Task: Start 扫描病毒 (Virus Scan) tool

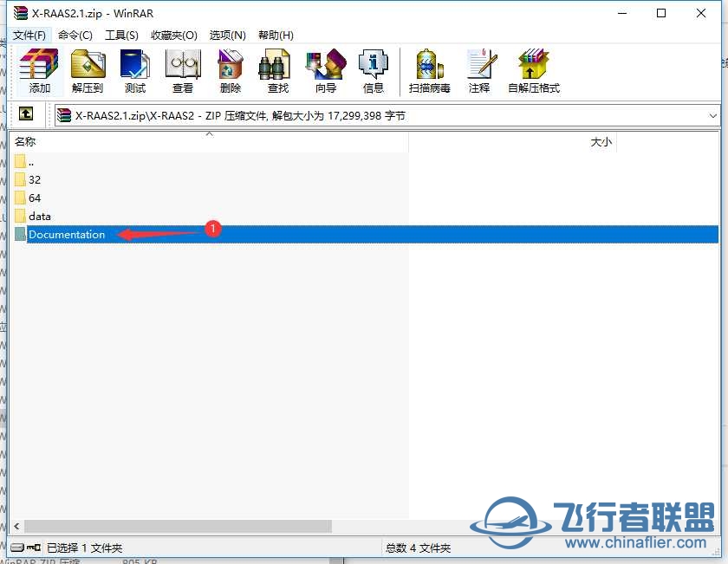Action: pos(430,70)
